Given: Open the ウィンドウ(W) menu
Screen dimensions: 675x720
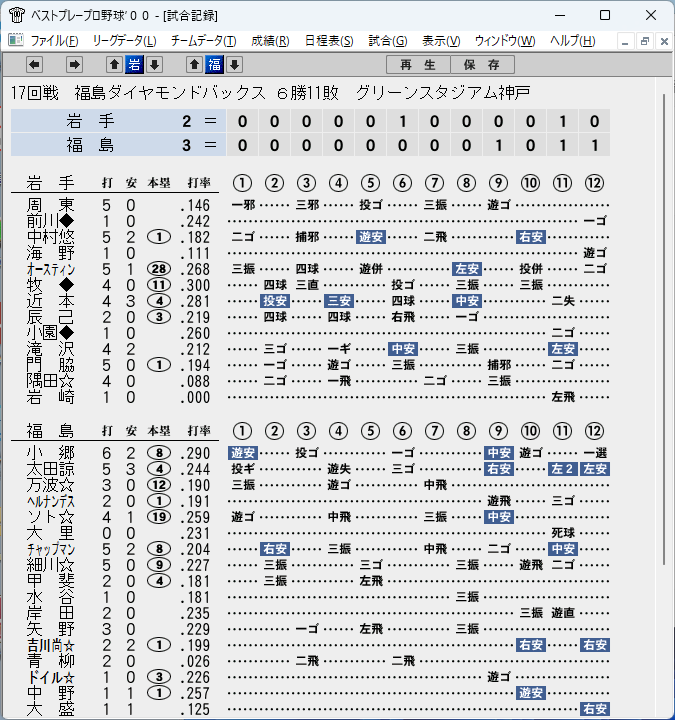Looking at the screenshot, I should tap(505, 41).
